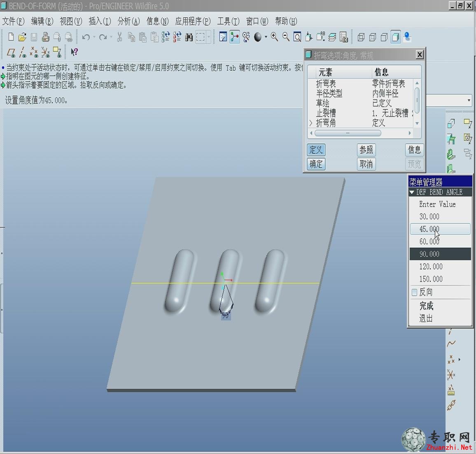Print using the printer icon

[x=46, y=37]
